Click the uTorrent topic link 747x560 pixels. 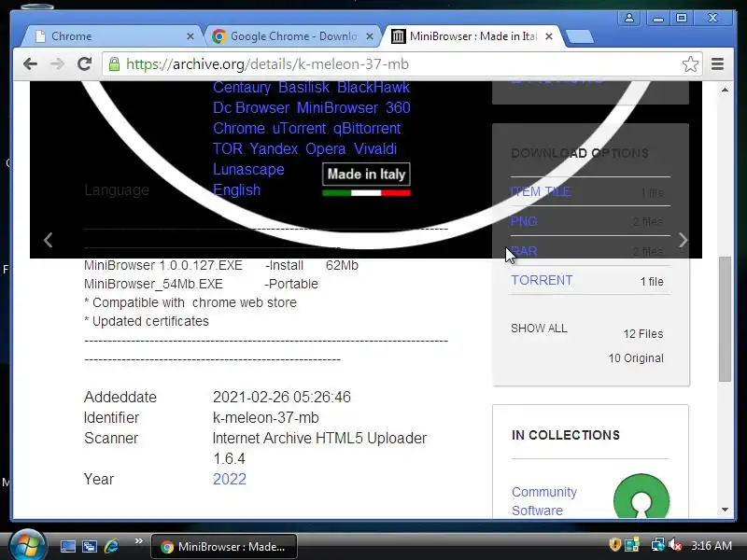point(299,128)
